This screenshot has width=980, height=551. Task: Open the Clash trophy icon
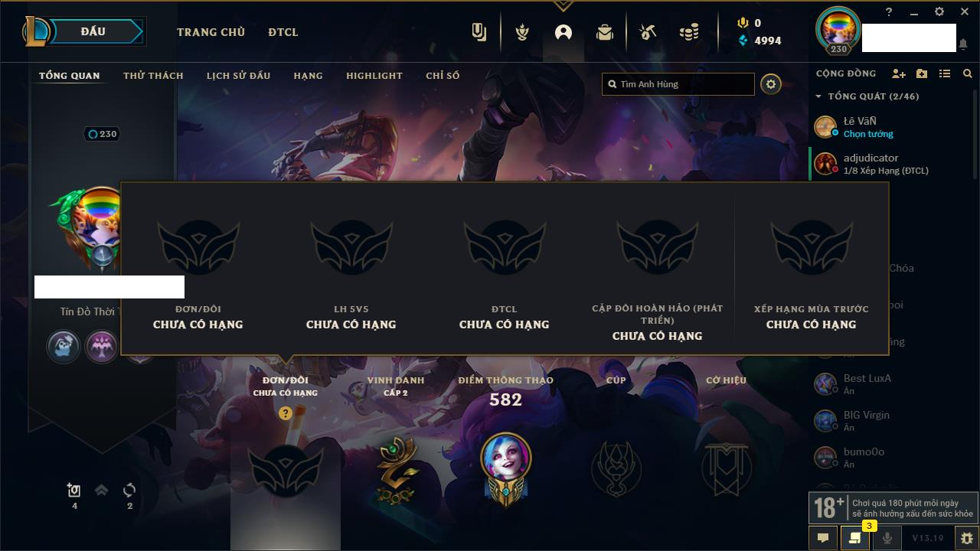coord(522,32)
